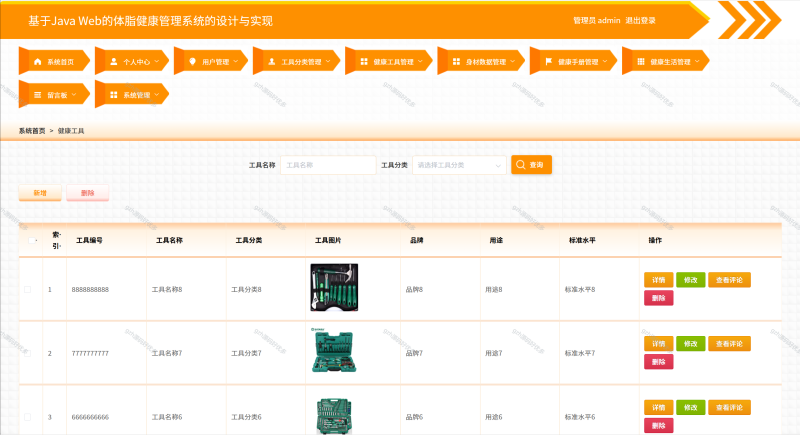
Task: Click 修改 for tool 7777777777
Action: click(x=690, y=344)
